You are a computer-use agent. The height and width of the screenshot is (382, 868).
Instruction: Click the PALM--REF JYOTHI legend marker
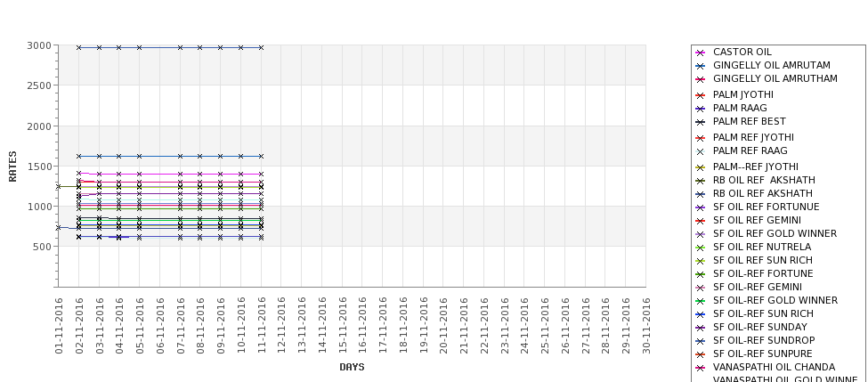pyautogui.click(x=701, y=167)
